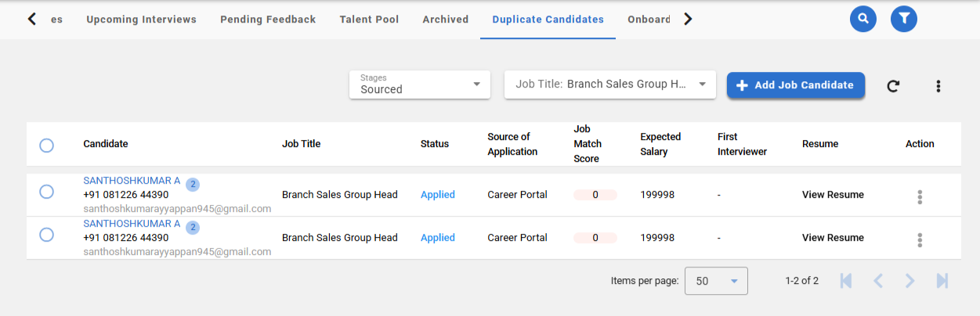
Task: Open action menu for second candidate row
Action: (920, 239)
